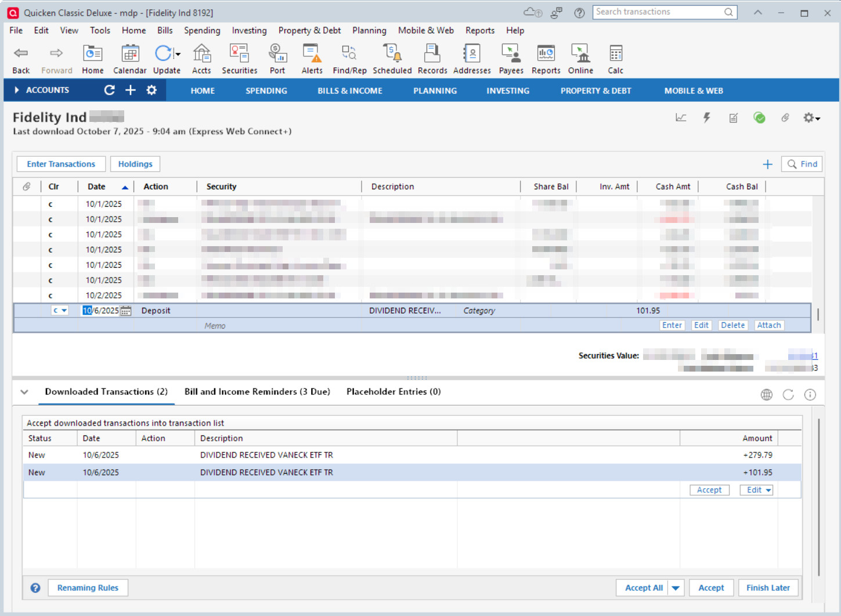Open Placeholder Entries tab
This screenshot has height=616, width=841.
coord(394,392)
